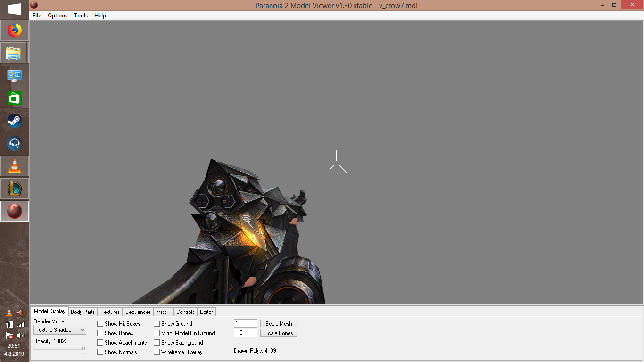Viewport: 644px width, 362px height.
Task: Open the Help menu
Action: pos(100,16)
